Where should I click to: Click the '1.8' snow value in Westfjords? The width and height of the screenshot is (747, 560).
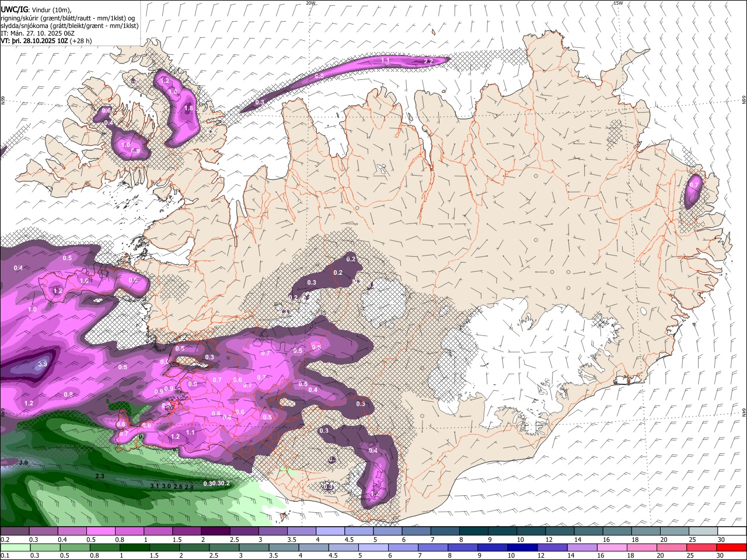pos(189,108)
